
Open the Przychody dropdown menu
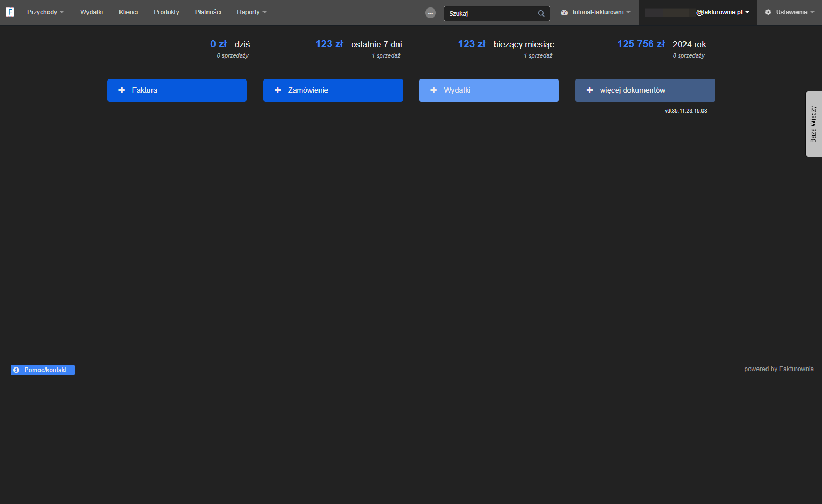(x=45, y=12)
